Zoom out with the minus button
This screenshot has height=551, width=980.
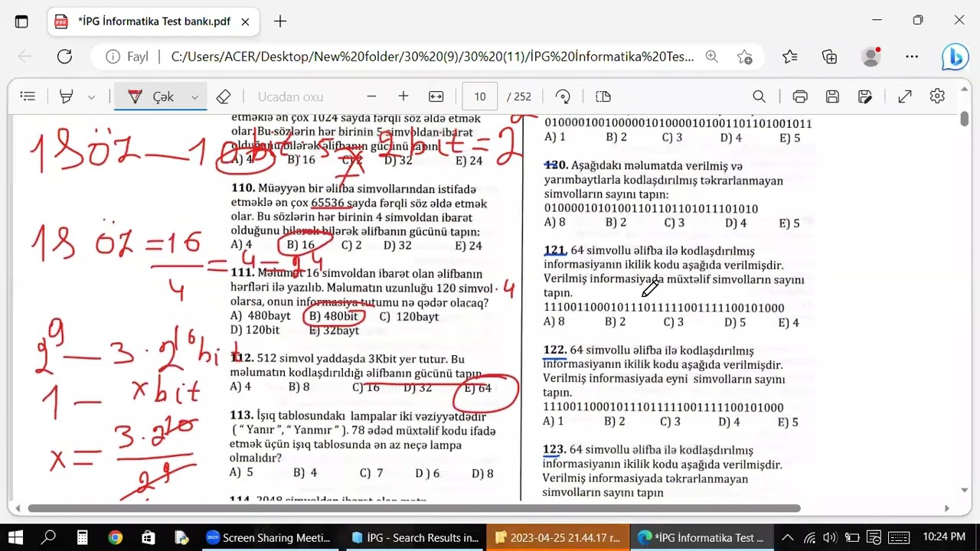click(x=371, y=96)
